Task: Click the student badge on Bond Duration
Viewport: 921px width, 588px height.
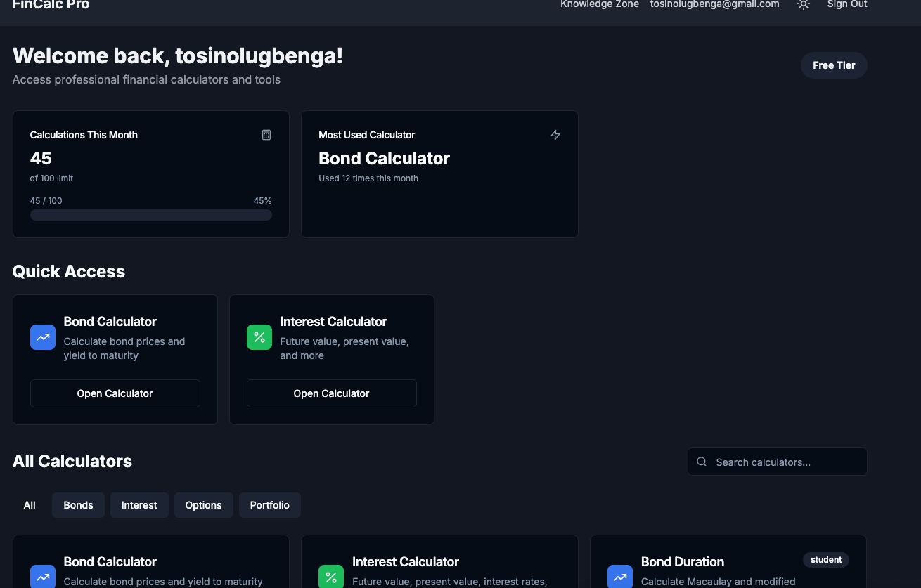Action: pyautogui.click(x=826, y=560)
